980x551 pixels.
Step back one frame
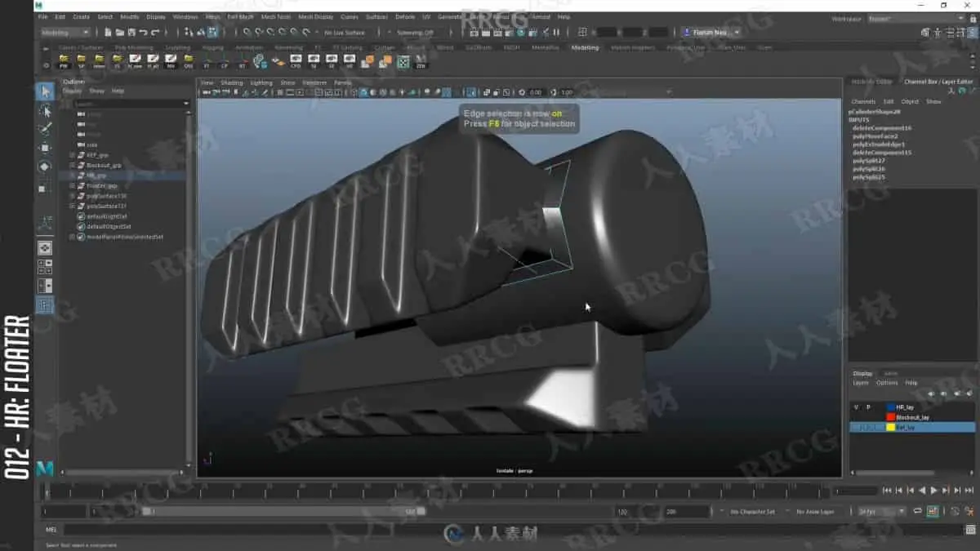click(x=899, y=490)
